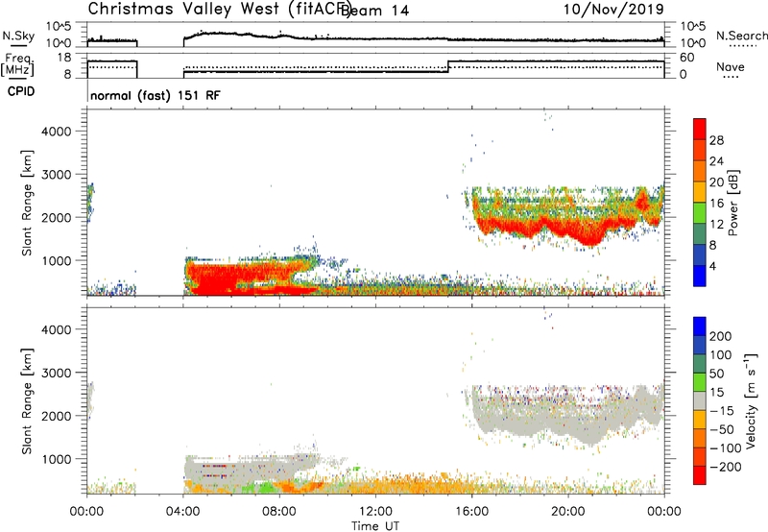Click the '4000' range tick of the power panel
This screenshot has height=532, width=768.
tap(57, 132)
